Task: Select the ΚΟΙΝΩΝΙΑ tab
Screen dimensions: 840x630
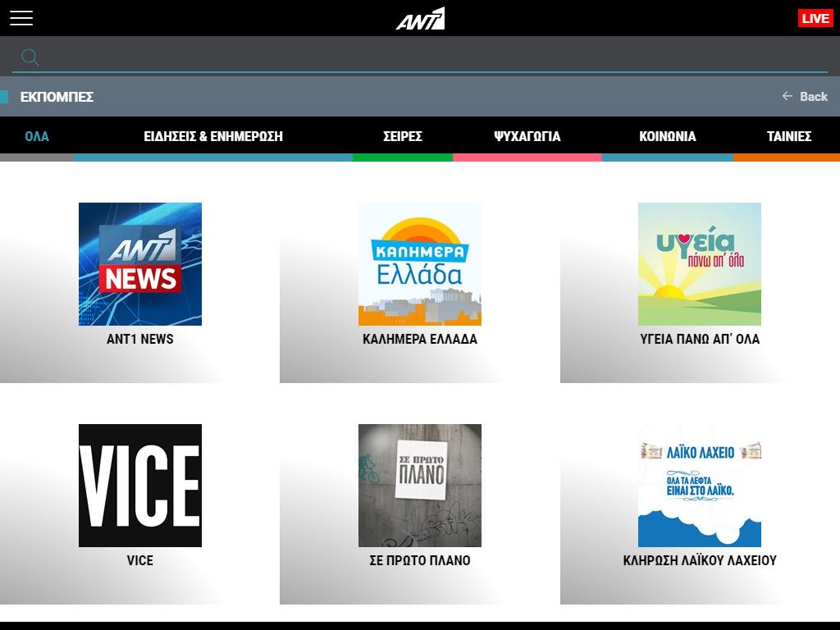Action: (668, 136)
